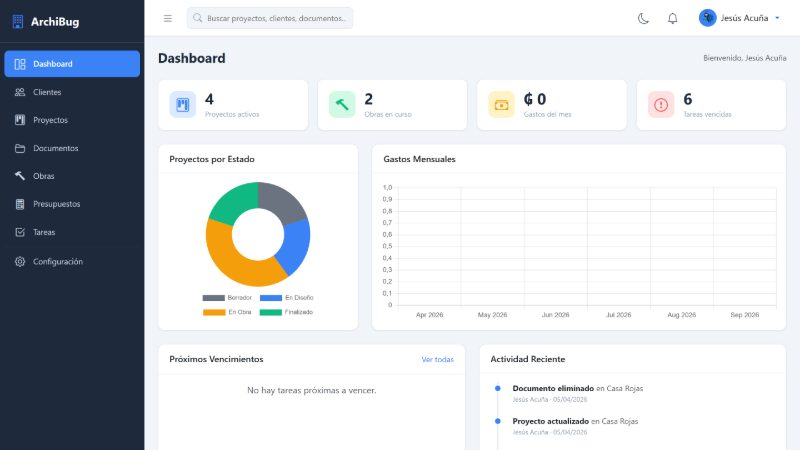The width and height of the screenshot is (800, 450).
Task: Click the blue segment of the donut chart
Action: point(296,245)
